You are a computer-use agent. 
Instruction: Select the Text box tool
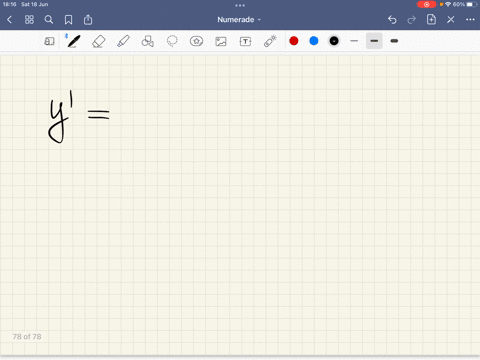[245, 41]
